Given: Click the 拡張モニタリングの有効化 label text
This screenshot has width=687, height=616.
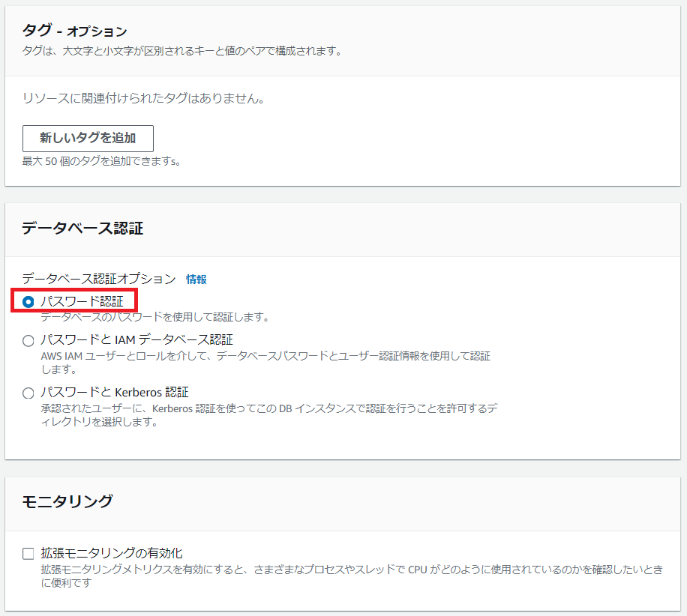Looking at the screenshot, I should click(x=112, y=554).
